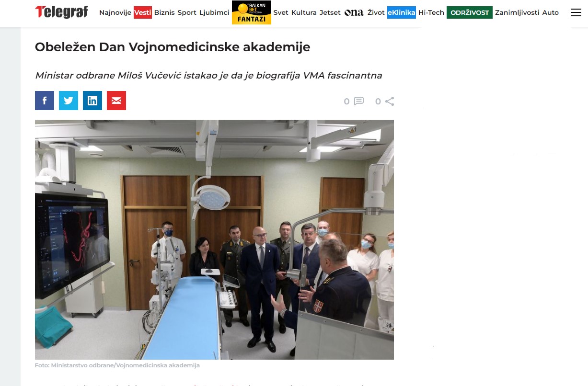Screen dimensions: 588x386
Task: Open the Ona section logo
Action: coord(354,13)
